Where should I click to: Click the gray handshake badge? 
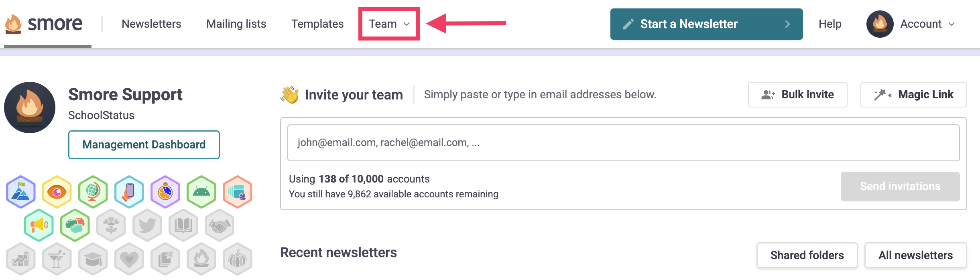coord(220,225)
